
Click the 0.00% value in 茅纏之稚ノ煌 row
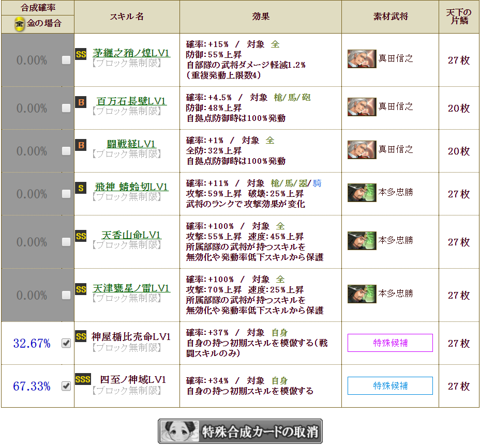point(32,60)
